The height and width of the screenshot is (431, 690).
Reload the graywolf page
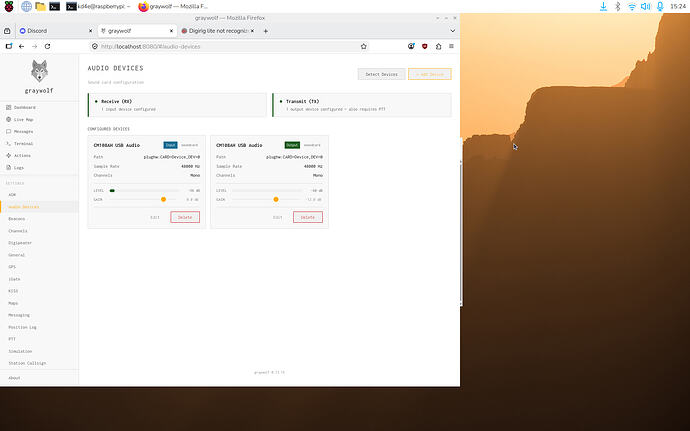click(48, 46)
